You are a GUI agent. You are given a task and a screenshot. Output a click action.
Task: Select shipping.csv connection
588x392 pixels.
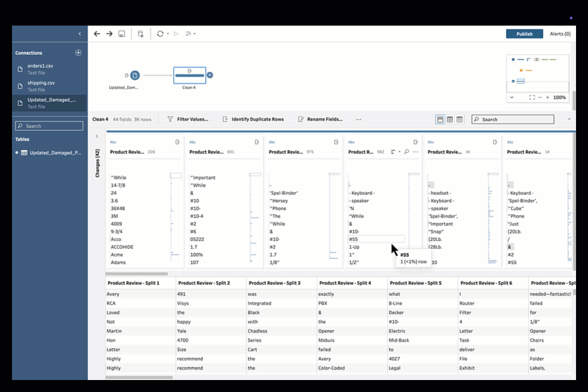(49, 86)
